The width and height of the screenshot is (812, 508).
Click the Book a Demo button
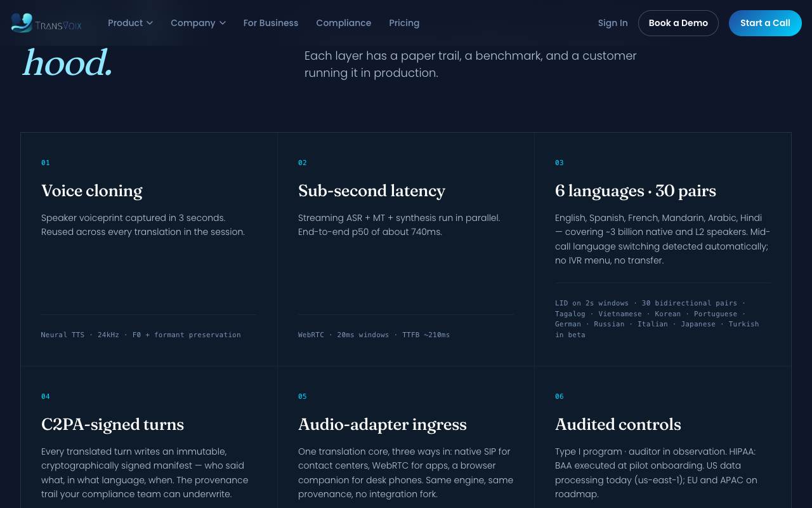(x=678, y=23)
